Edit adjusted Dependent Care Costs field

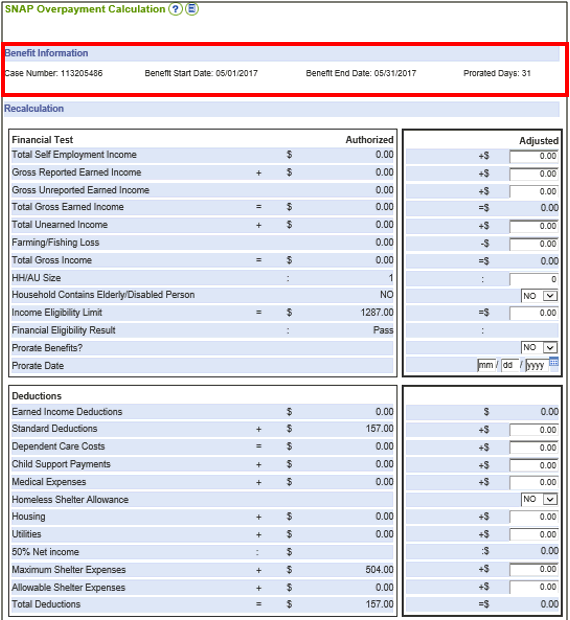(534, 448)
